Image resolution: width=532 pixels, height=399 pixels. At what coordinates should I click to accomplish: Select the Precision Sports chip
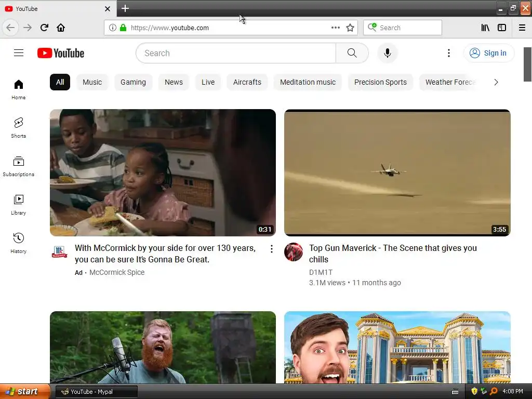[380, 82]
